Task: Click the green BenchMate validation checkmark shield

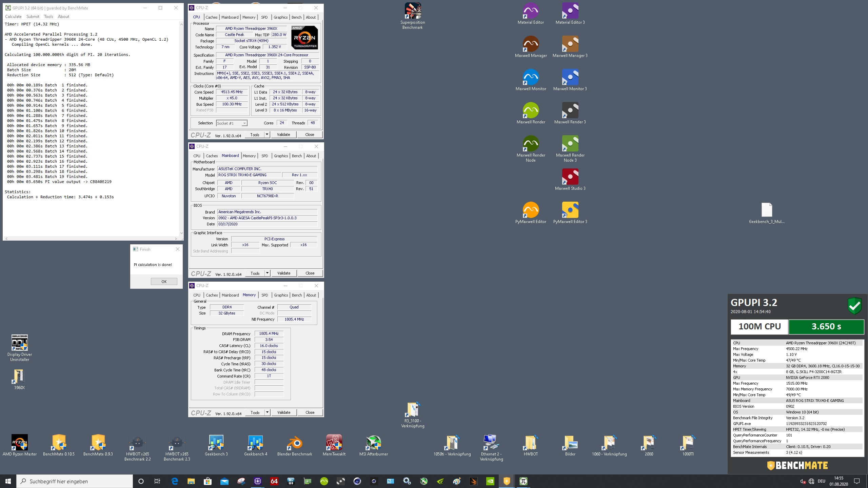Action: click(854, 306)
